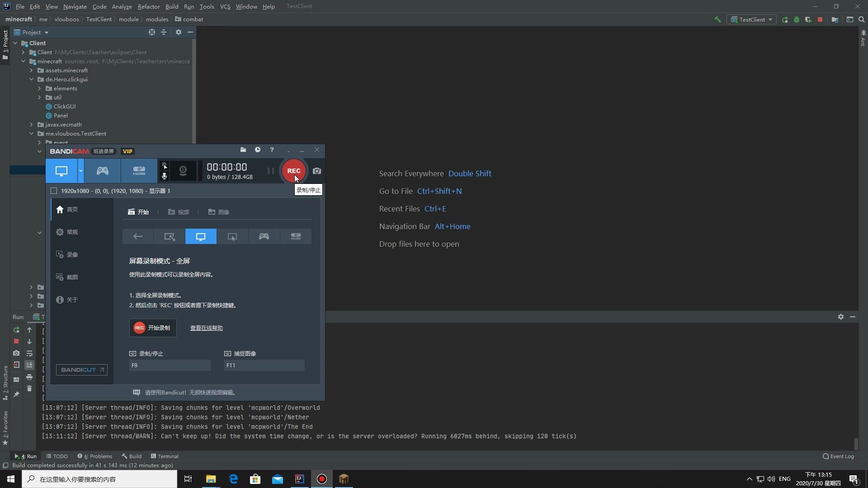Toggle scroll to end in Run console
Image resolution: width=868 pixels, height=488 pixels.
click(29, 365)
